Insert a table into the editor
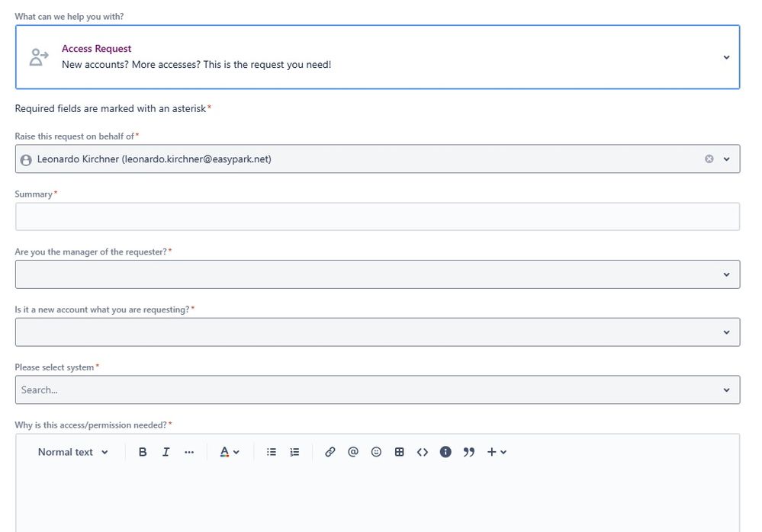The height and width of the screenshot is (532, 762). [399, 452]
